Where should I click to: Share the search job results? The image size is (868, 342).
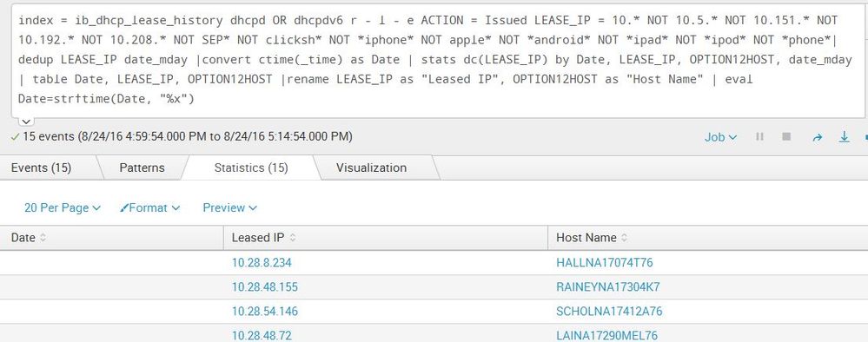pos(817,137)
